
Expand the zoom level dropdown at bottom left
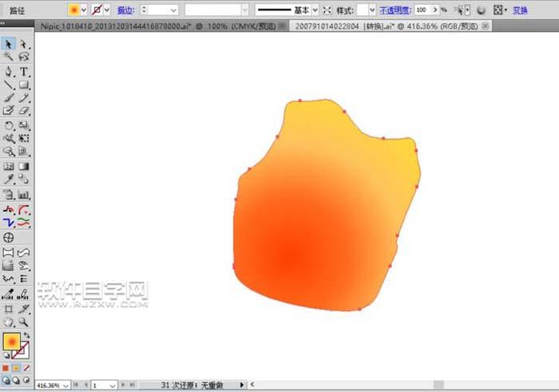[x=61, y=385]
